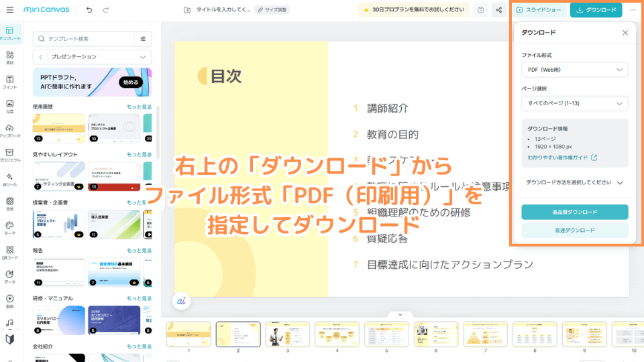Image resolution: width=644 pixels, height=362 pixels.
Task: Select the プロジェクト企画書 template in 使用履歴
Action: tap(114, 129)
